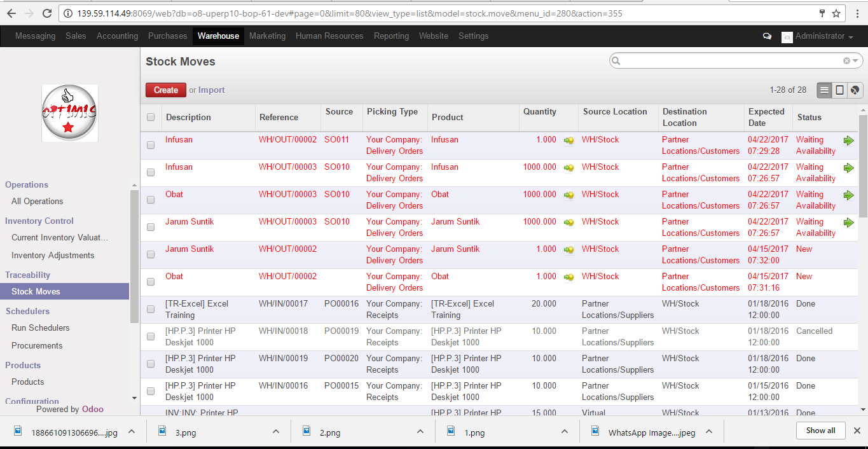Open options chevron for 2.png download
The image size is (868, 449).
pyautogui.click(x=420, y=431)
